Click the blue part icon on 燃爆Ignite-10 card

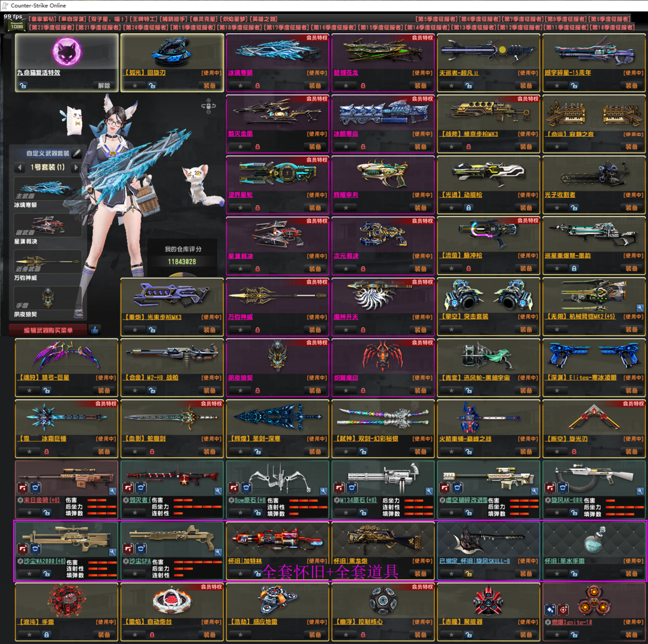pos(550,610)
